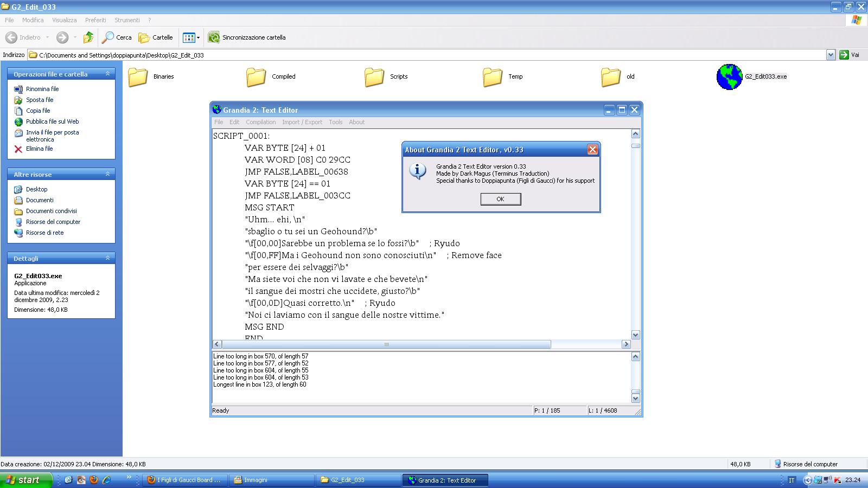This screenshot has height=488, width=868.
Task: Collapse the Dettagli panel
Action: (107, 258)
